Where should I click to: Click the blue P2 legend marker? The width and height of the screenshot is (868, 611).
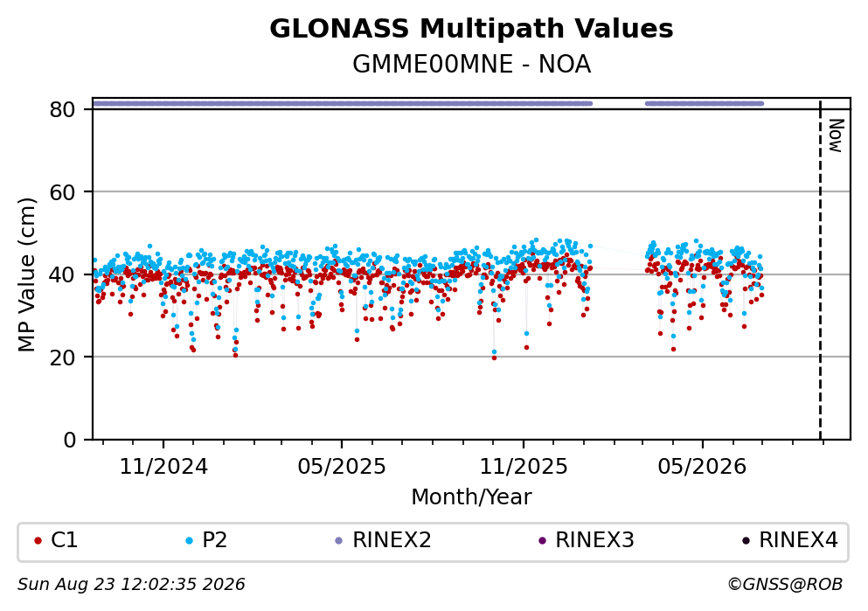[x=190, y=541]
